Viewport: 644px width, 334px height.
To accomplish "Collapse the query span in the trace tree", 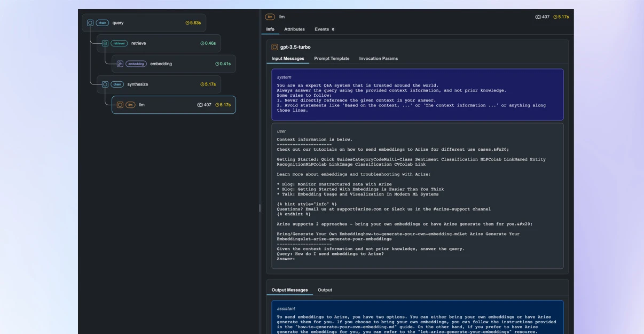I will coord(90,22).
